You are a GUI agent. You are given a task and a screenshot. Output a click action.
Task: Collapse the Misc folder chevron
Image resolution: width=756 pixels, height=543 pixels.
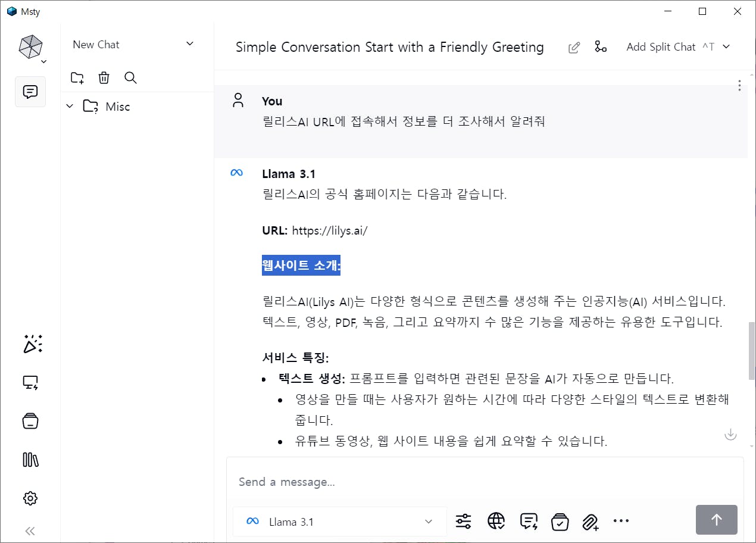point(70,106)
